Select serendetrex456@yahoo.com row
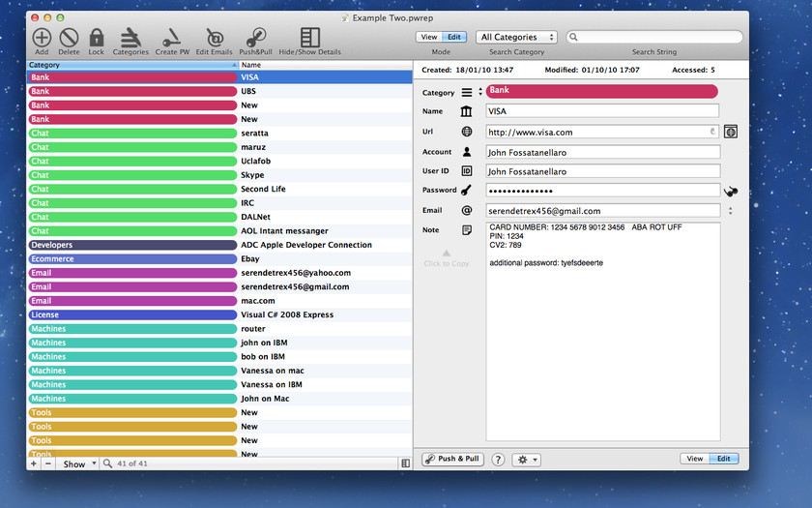812x508 pixels. point(219,273)
